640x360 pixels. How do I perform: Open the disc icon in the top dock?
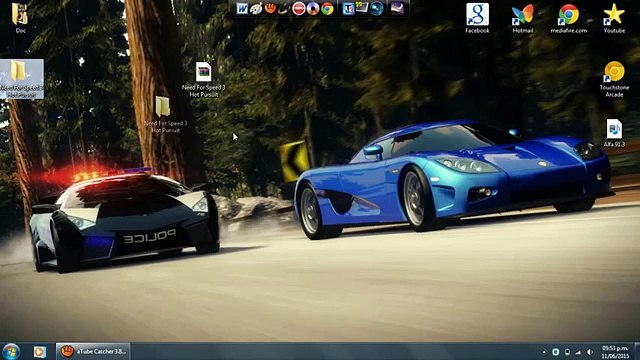(313, 8)
